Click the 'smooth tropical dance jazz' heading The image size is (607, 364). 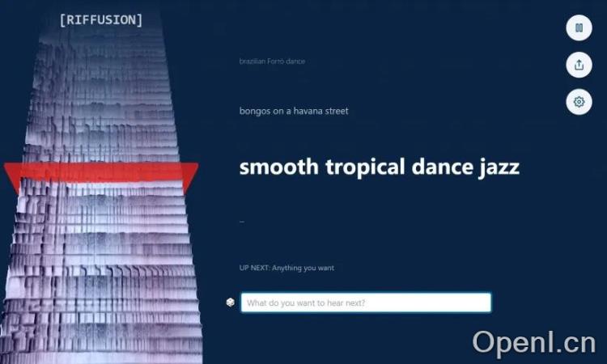[379, 167]
